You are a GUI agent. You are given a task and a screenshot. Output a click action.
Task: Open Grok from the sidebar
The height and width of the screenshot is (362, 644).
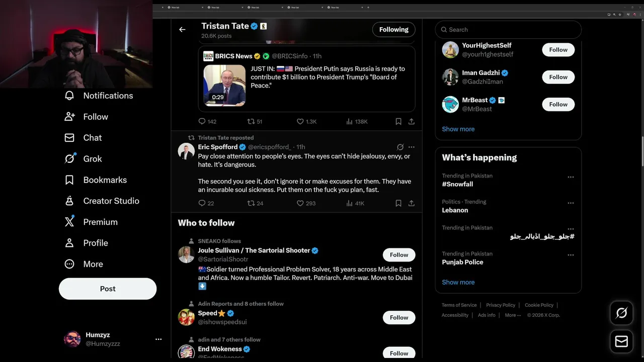coord(83,159)
